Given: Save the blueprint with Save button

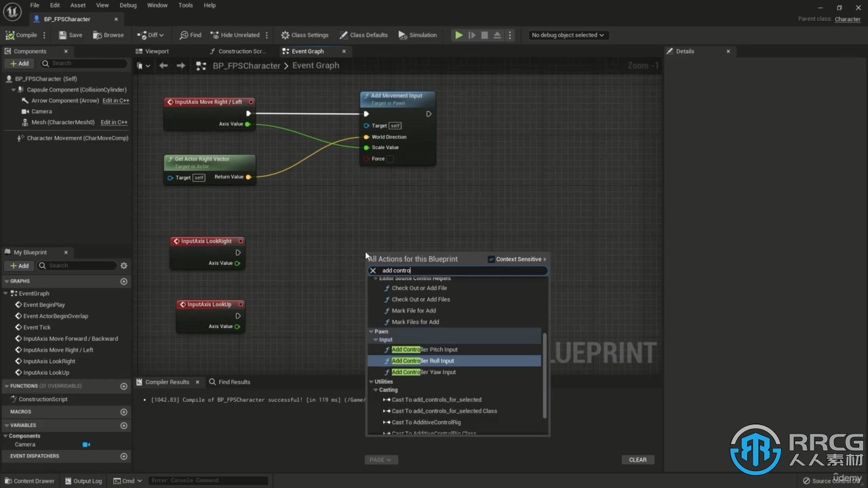Looking at the screenshot, I should tap(71, 35).
